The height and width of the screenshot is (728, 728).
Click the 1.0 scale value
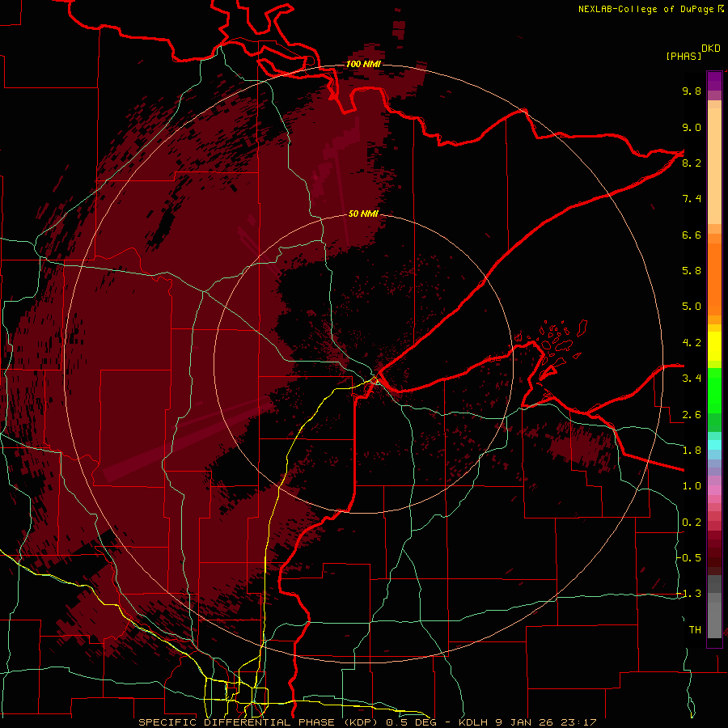click(692, 486)
